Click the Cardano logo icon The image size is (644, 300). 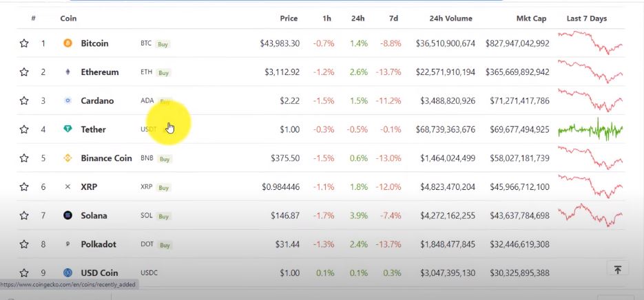[x=67, y=100]
